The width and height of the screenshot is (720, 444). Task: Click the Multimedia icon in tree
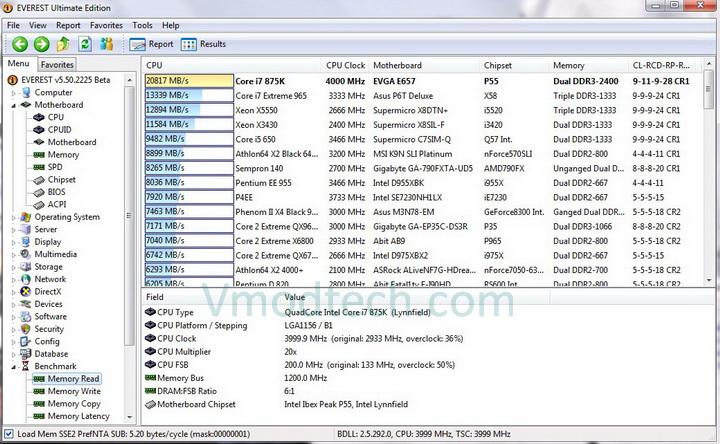[x=26, y=254]
